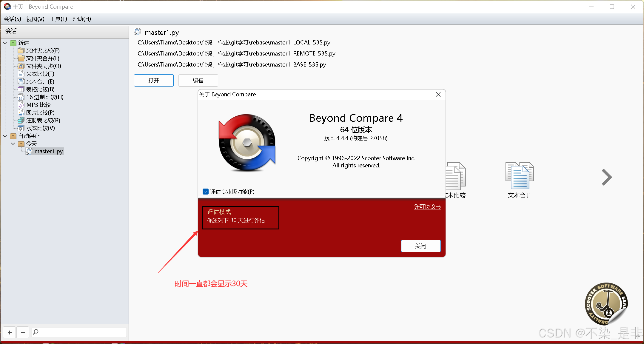Select the master1.py session icon in tree
644x344 pixels.
coord(29,151)
